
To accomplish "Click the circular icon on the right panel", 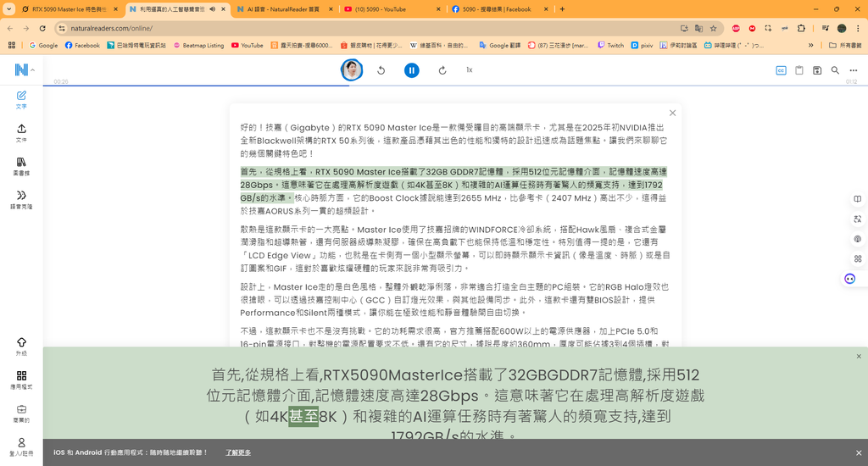I will coord(857,239).
